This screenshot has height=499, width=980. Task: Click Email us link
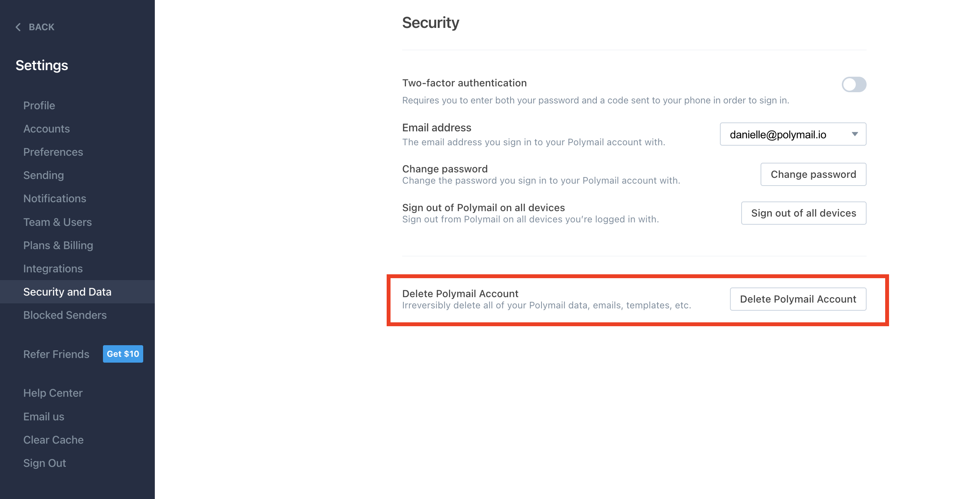pyautogui.click(x=44, y=416)
